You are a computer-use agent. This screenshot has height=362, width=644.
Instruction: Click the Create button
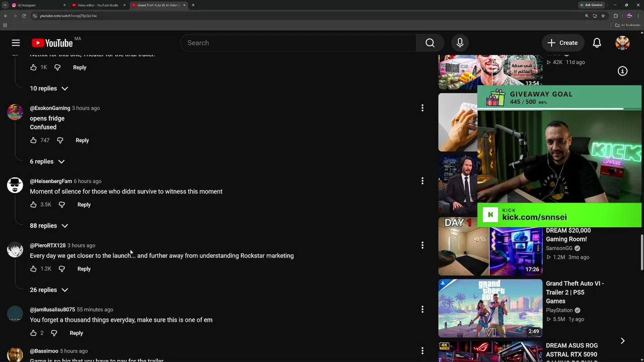pos(563,43)
